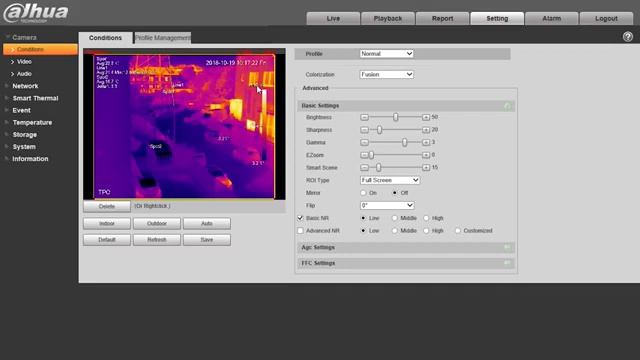640x360 pixels.
Task: Collapse Camera section in sidebar
Action: coord(24,38)
